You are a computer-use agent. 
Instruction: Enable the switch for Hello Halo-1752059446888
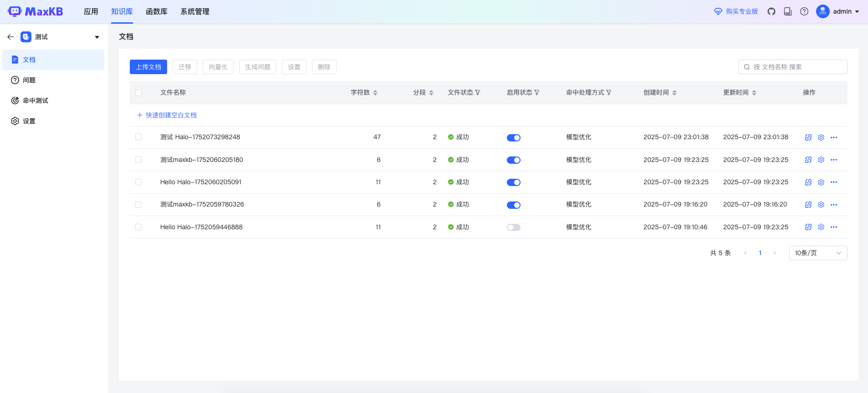(x=514, y=227)
